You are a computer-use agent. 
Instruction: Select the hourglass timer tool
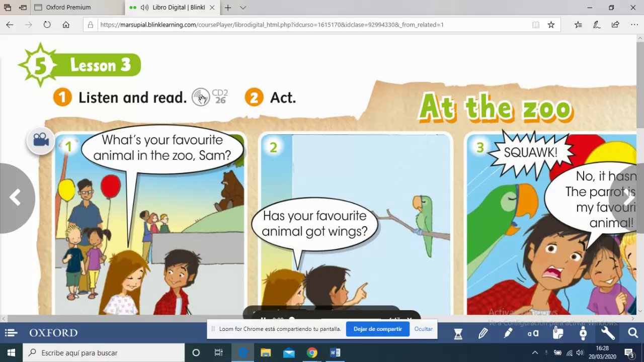[x=458, y=333]
